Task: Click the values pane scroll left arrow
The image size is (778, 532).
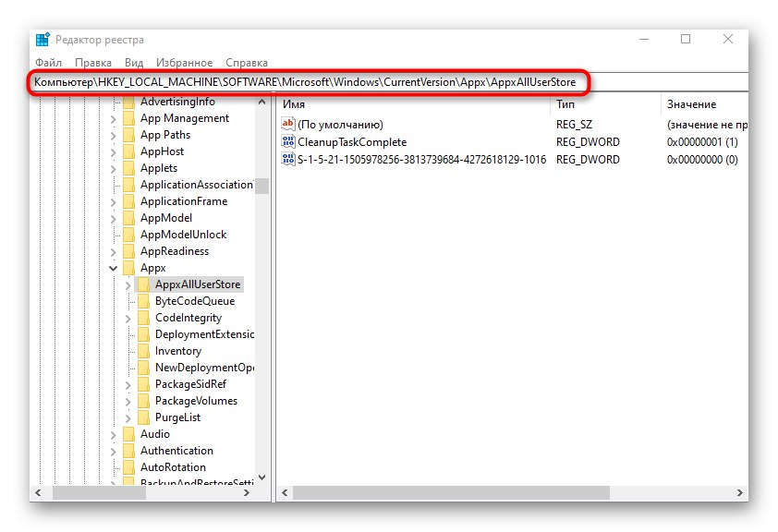Action: 285,492
